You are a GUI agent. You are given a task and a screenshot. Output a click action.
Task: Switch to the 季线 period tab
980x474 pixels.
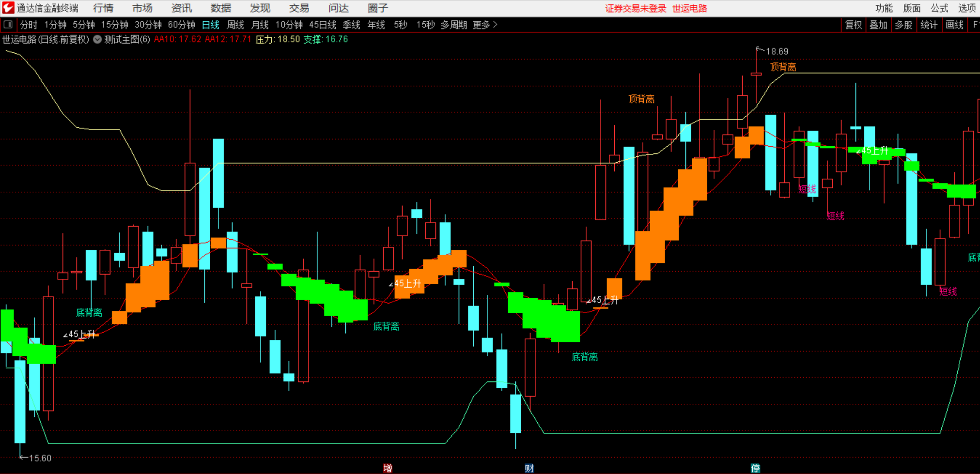tap(351, 25)
